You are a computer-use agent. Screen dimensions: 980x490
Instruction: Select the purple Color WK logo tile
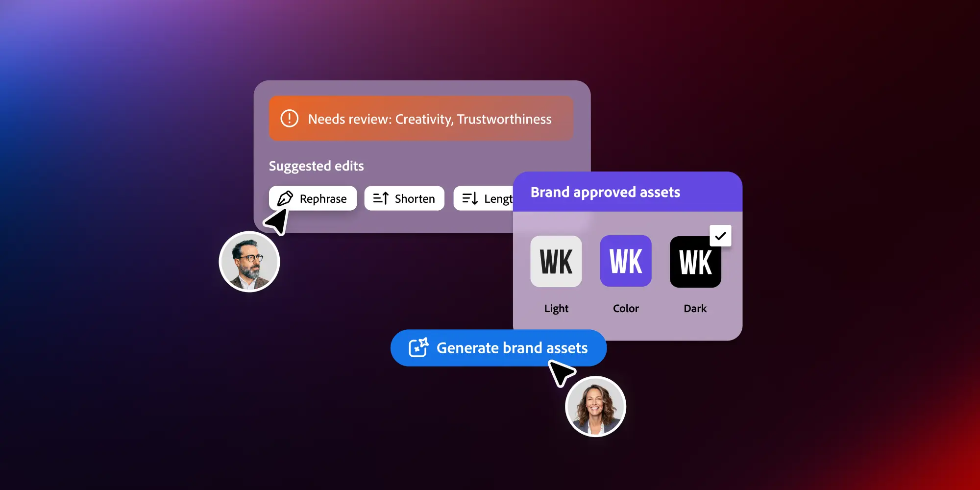(x=626, y=261)
